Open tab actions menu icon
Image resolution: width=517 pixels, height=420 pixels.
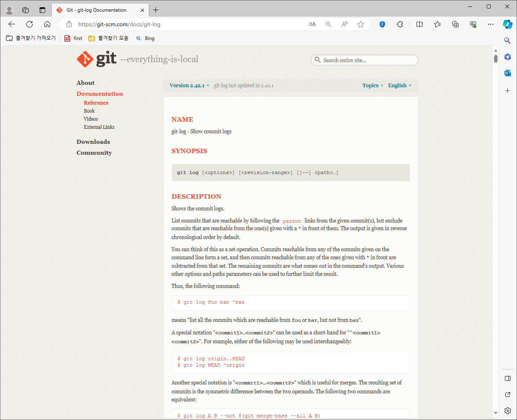(42, 10)
